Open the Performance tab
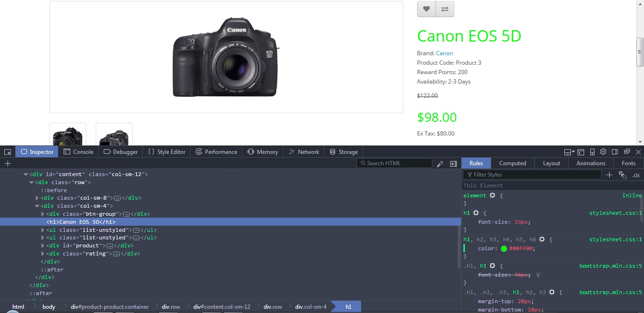 216,152
